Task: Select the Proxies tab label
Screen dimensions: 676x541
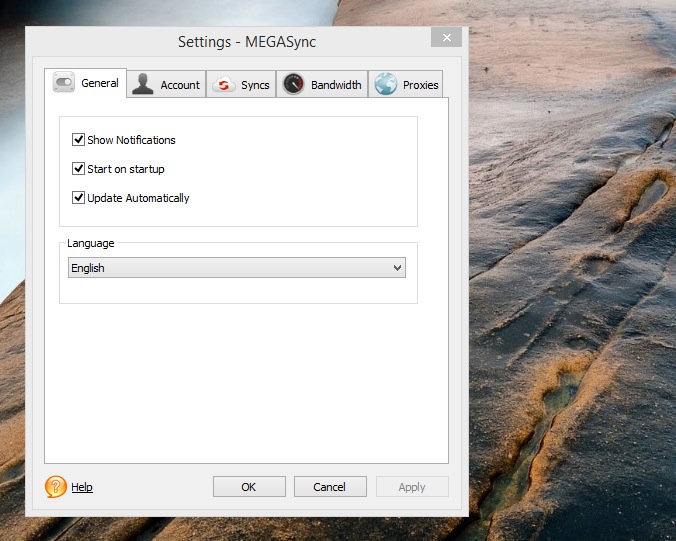Action: click(x=420, y=85)
